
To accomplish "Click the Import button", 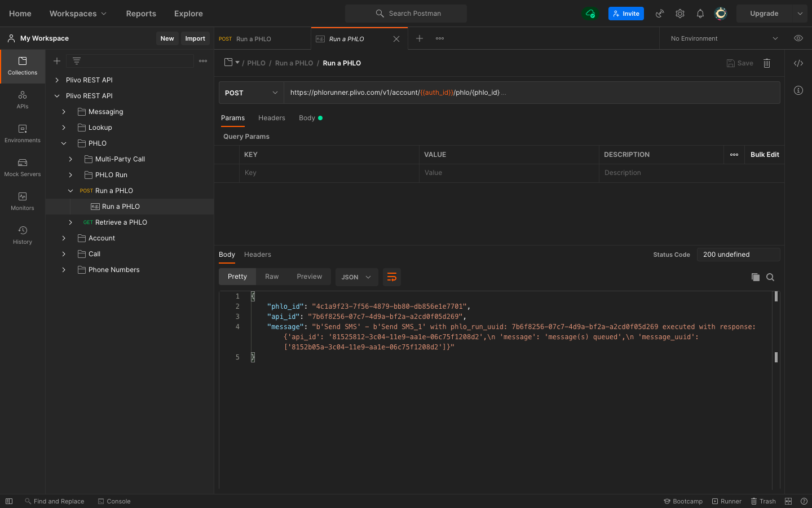I will pos(195,38).
